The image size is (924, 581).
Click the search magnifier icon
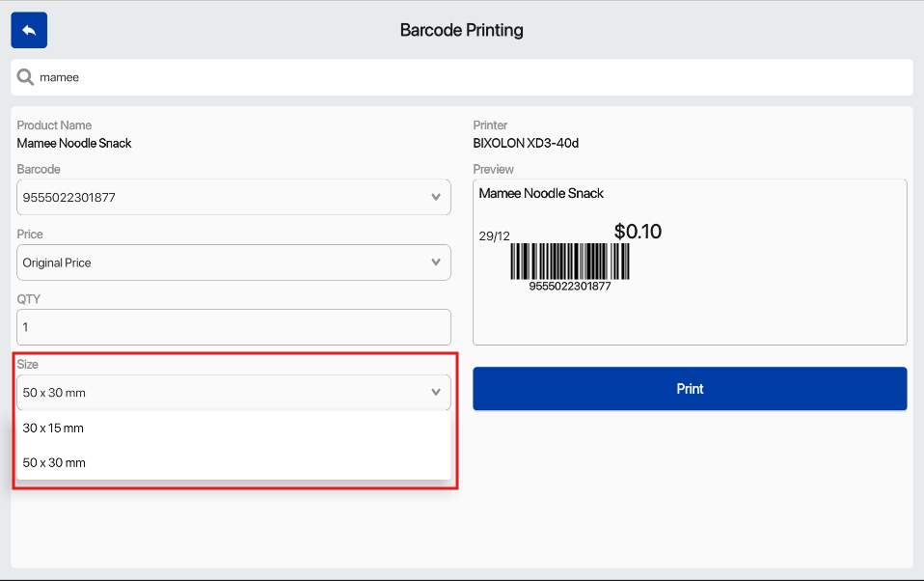click(25, 77)
